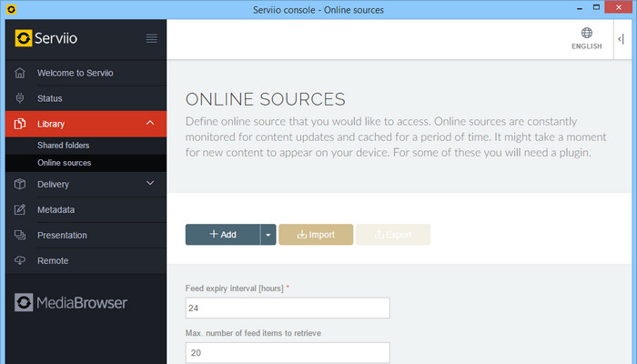Click the Serviio app icon in title bar
Screen dimensions: 637x364
pos(11,9)
